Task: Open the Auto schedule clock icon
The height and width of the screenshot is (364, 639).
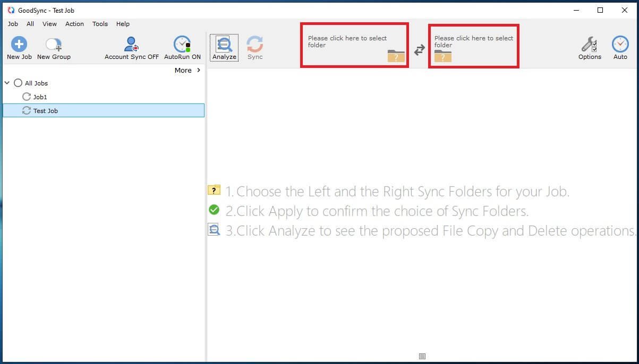Action: pos(620,44)
